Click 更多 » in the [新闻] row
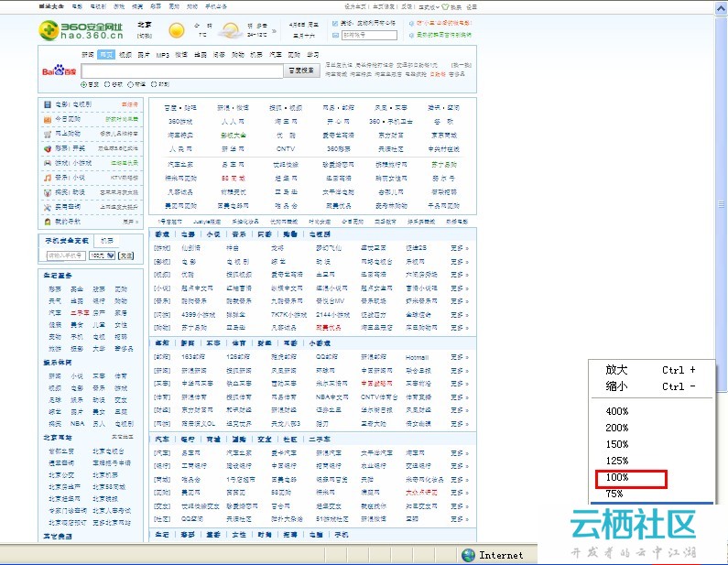728x565 pixels. pos(460,371)
